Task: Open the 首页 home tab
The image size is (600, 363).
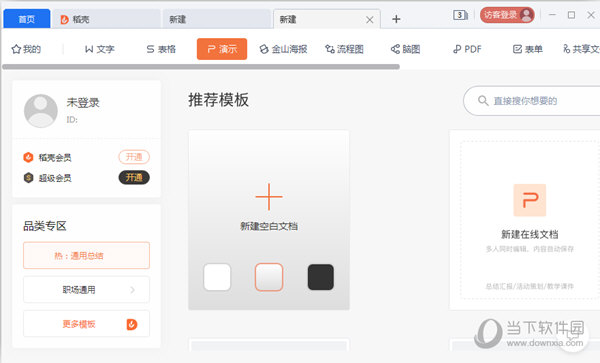Action: tap(27, 19)
